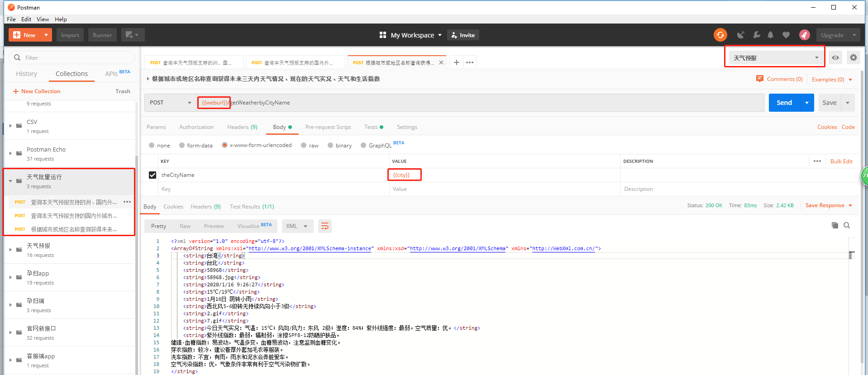The image size is (868, 375).
Task: Click the request URL field
Action: pyautogui.click(x=480, y=103)
